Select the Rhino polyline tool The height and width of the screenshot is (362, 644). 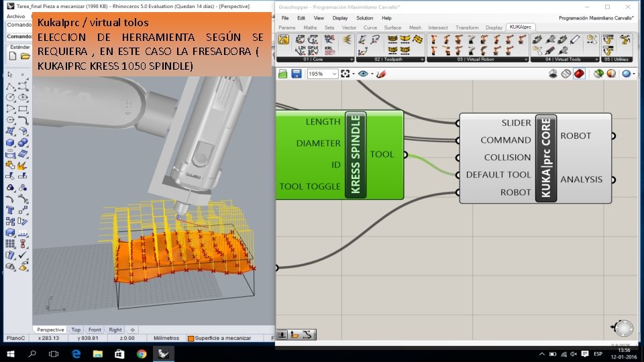10,86
